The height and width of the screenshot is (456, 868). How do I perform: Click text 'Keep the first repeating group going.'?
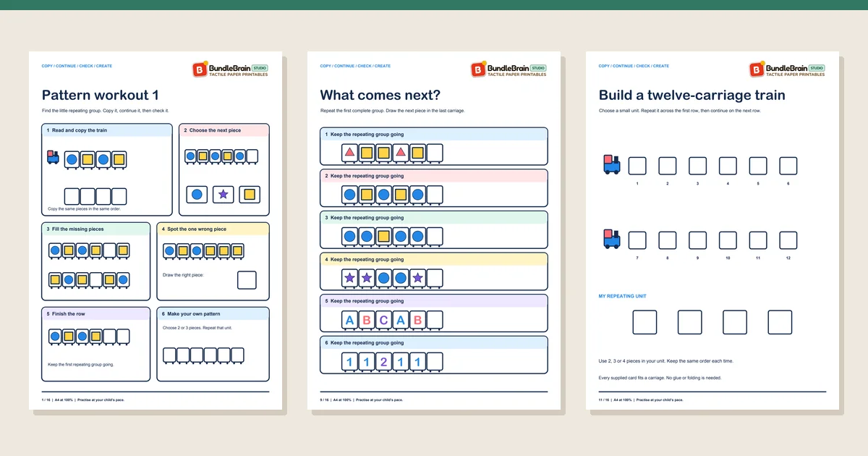click(x=80, y=364)
